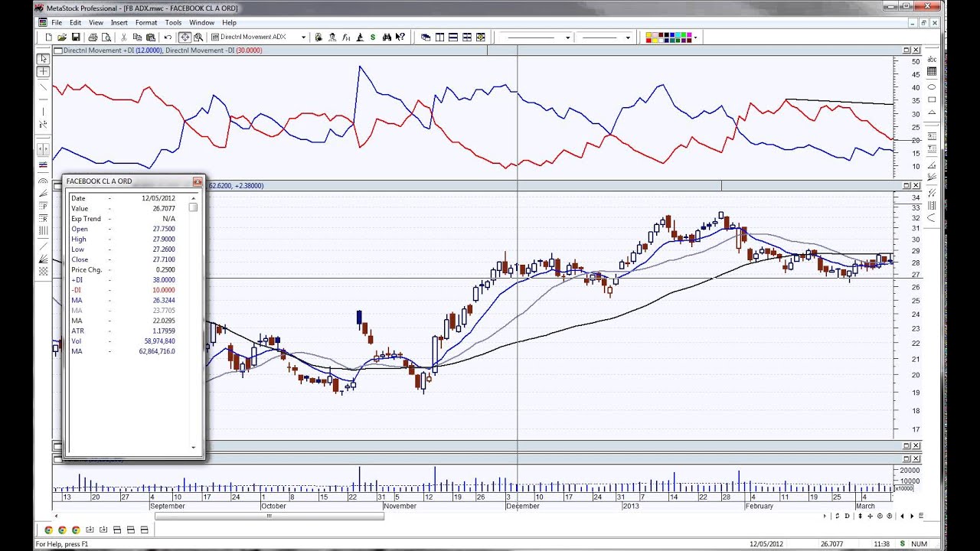Click the scroll chart left arrow at bottom right

tap(901, 516)
